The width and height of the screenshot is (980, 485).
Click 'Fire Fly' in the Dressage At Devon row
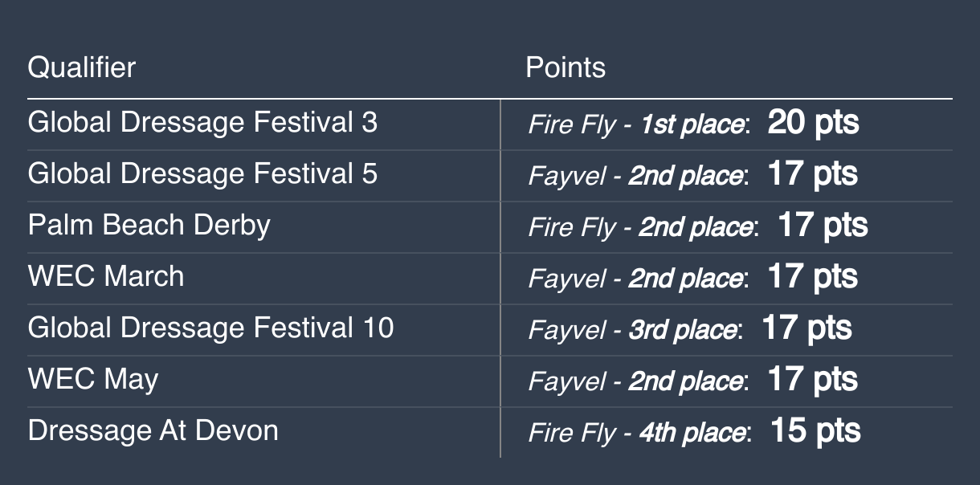click(571, 434)
